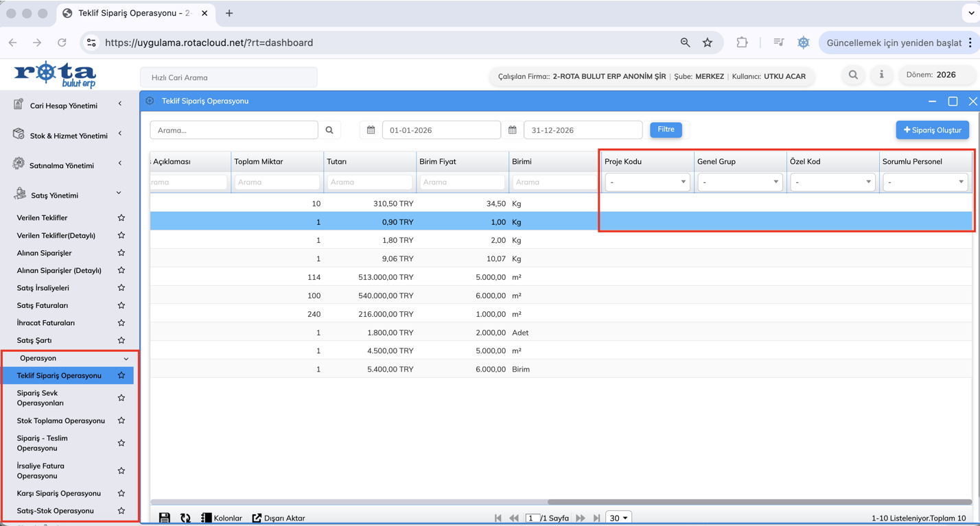
Task: Click the Dışarı Aktar export icon
Action: pos(257,518)
